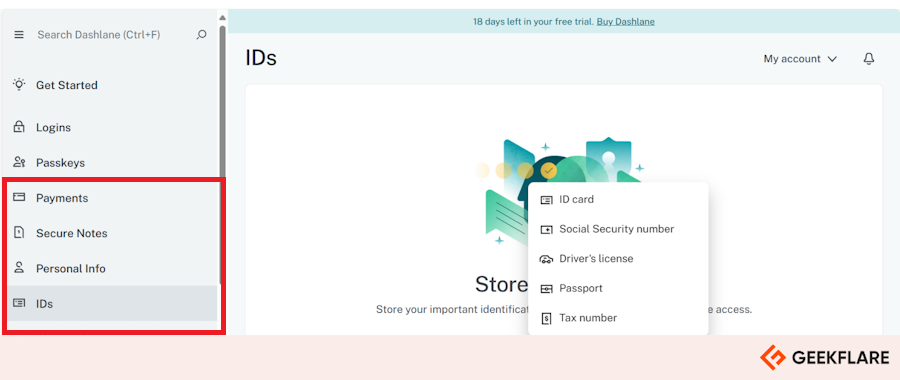Open the hamburger menu icon

click(19, 35)
